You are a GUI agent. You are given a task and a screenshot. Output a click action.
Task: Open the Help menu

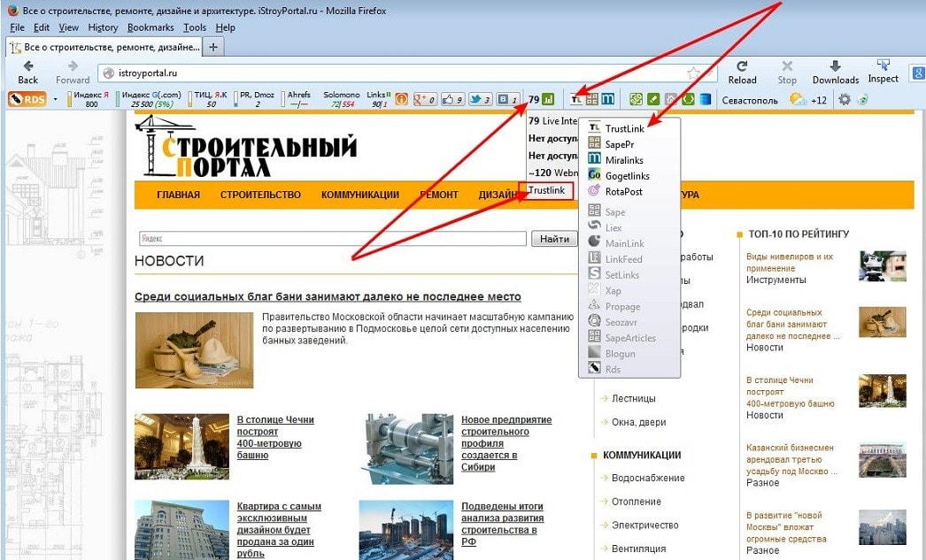tap(225, 27)
